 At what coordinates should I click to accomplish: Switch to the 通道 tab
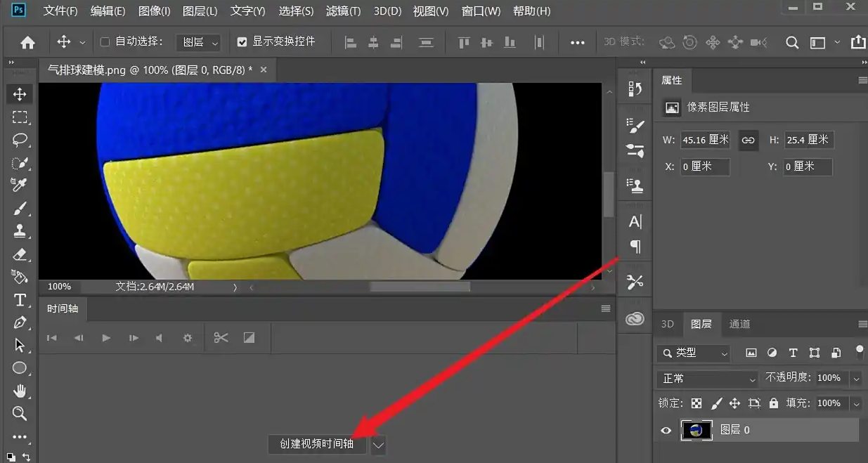pos(739,324)
